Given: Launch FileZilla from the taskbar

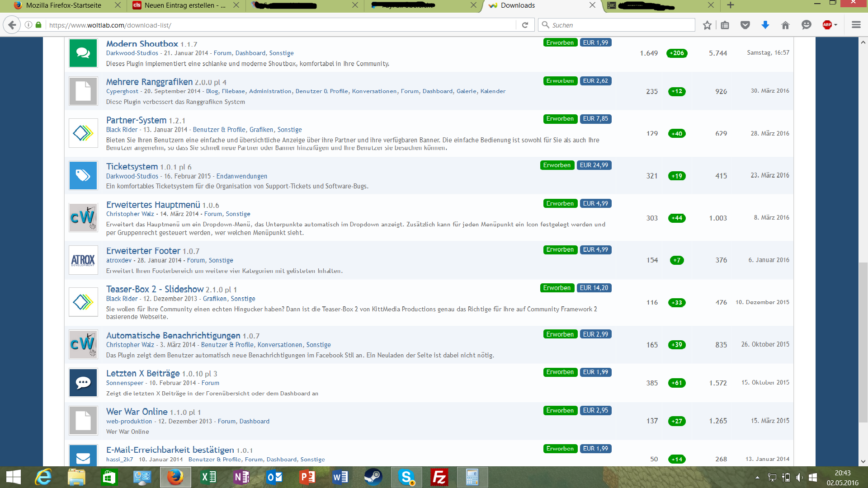Looking at the screenshot, I should [439, 477].
